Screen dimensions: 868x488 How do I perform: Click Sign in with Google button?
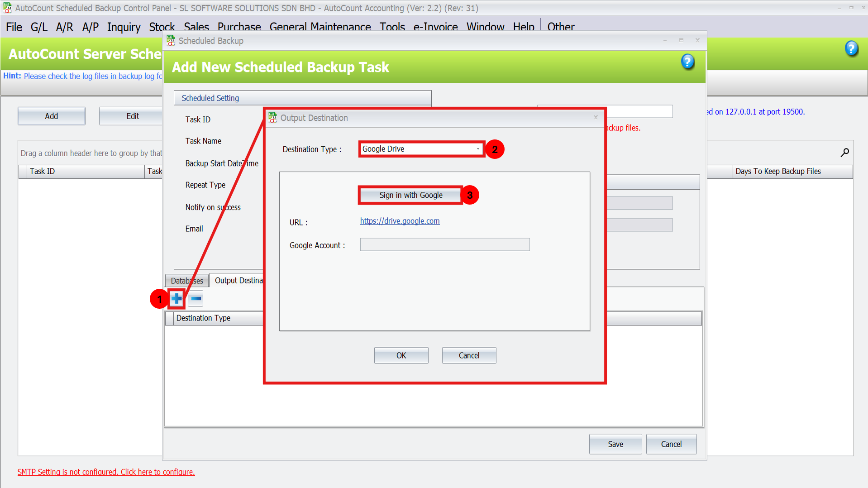click(410, 195)
